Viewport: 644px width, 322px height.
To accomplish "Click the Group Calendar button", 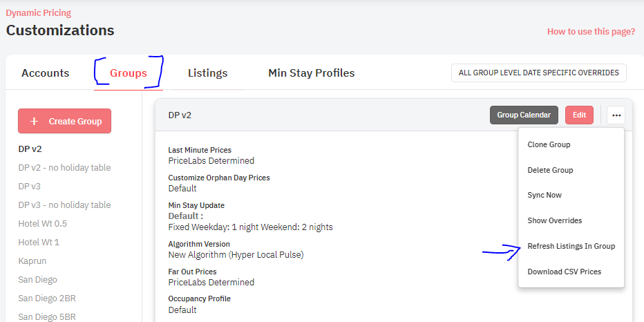I will coord(524,115).
